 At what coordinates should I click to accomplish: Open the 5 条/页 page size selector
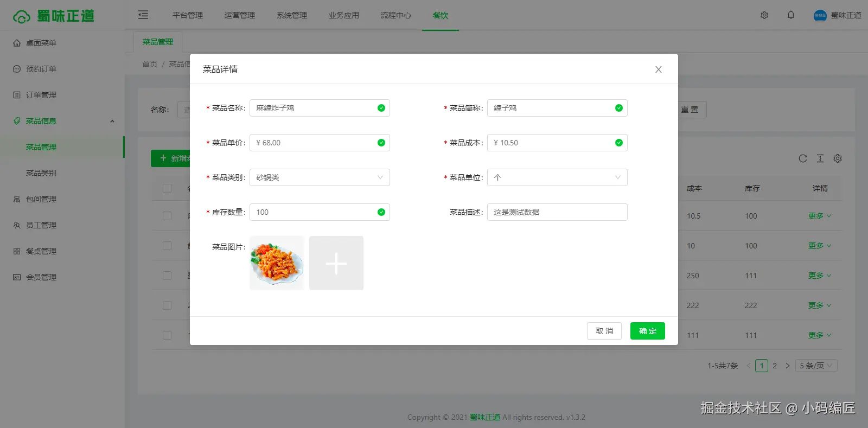816,366
